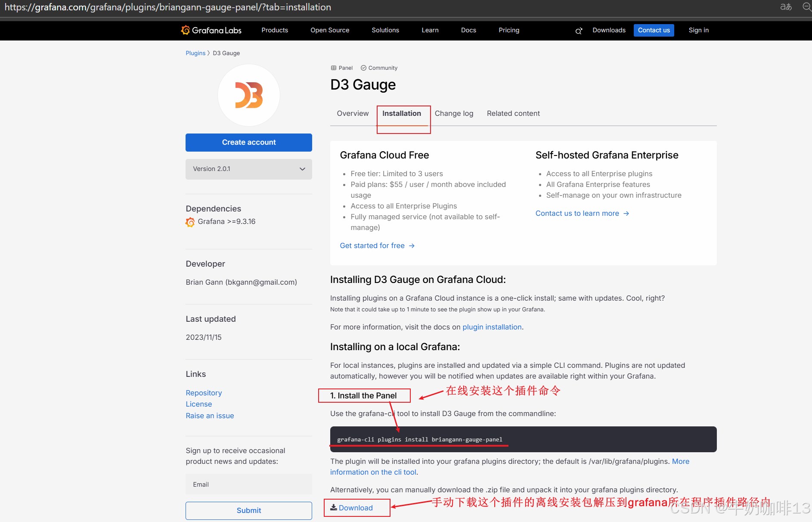Click the Panel type icon
This screenshot has width=812, height=522.
pyautogui.click(x=333, y=68)
